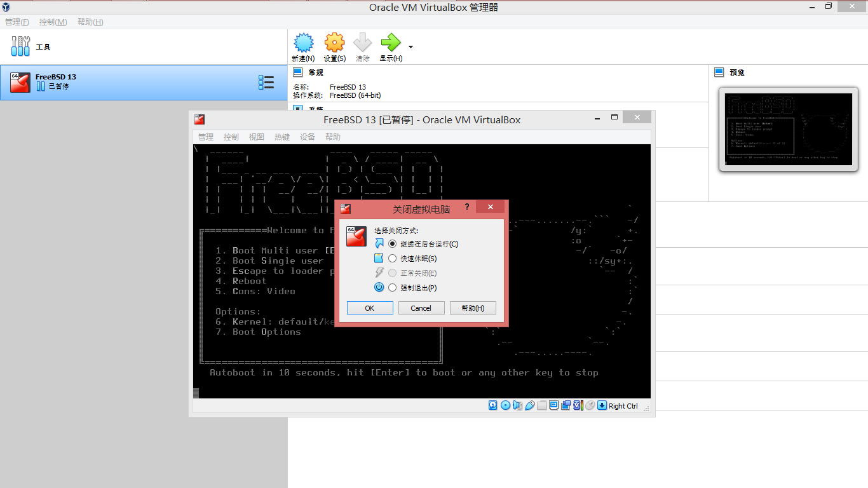Image resolution: width=868 pixels, height=488 pixels.
Task: Click audio icon in VM status bar
Action: [517, 405]
